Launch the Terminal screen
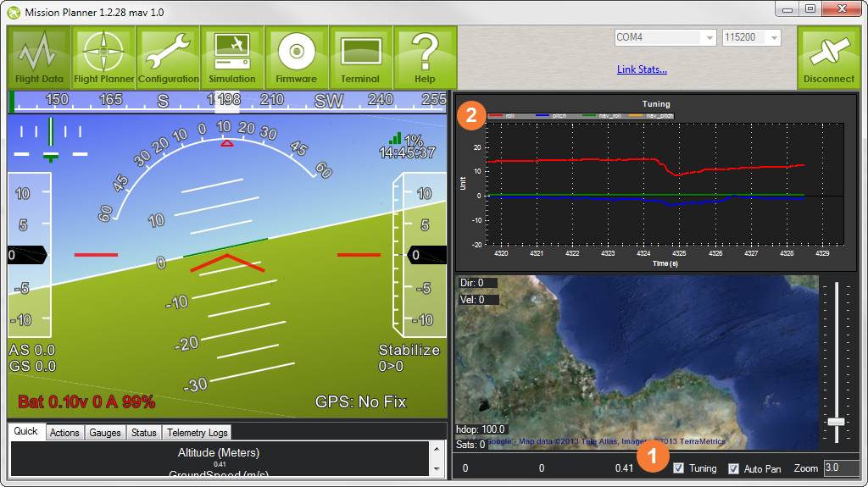868x487 pixels. [x=360, y=57]
